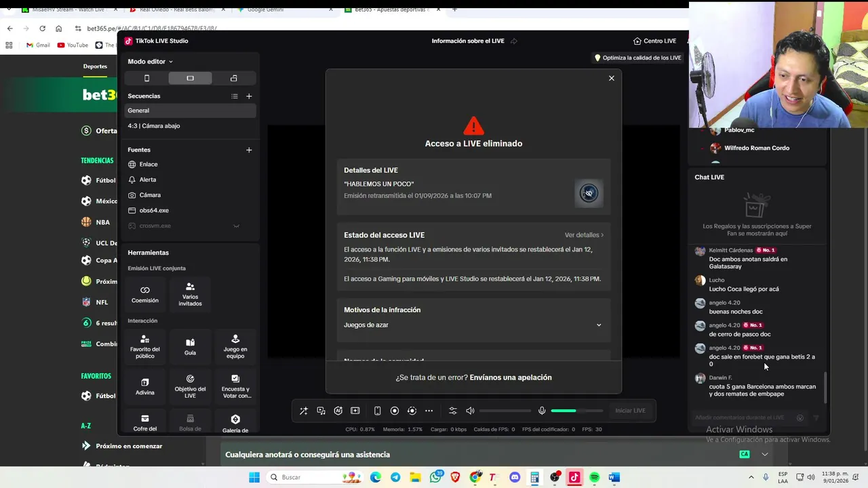Mute the speaker output

click(470, 411)
